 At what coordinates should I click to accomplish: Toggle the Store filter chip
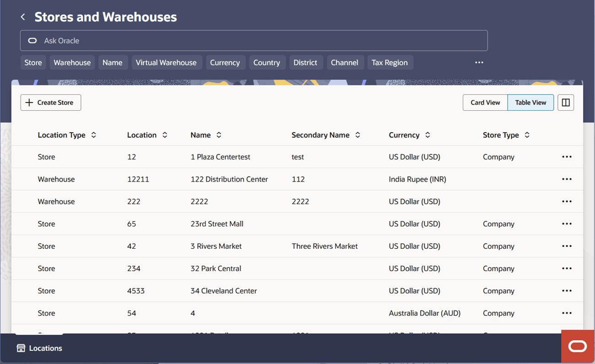pos(33,62)
